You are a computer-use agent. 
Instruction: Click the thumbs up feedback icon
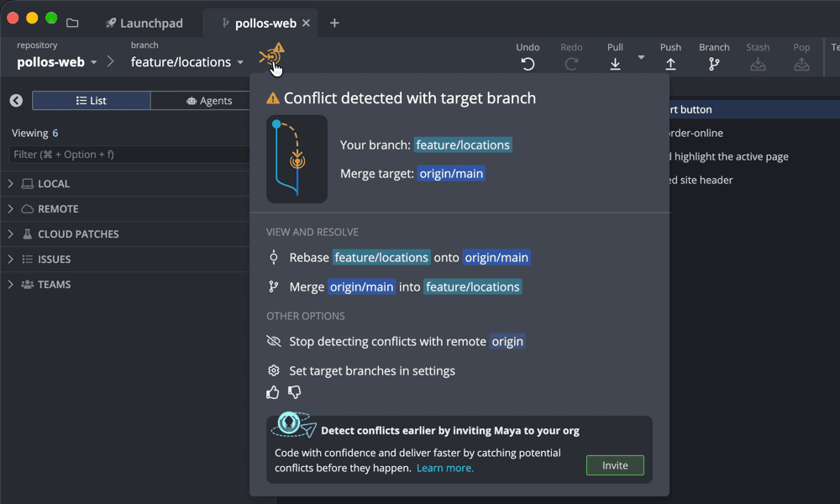pos(273,392)
